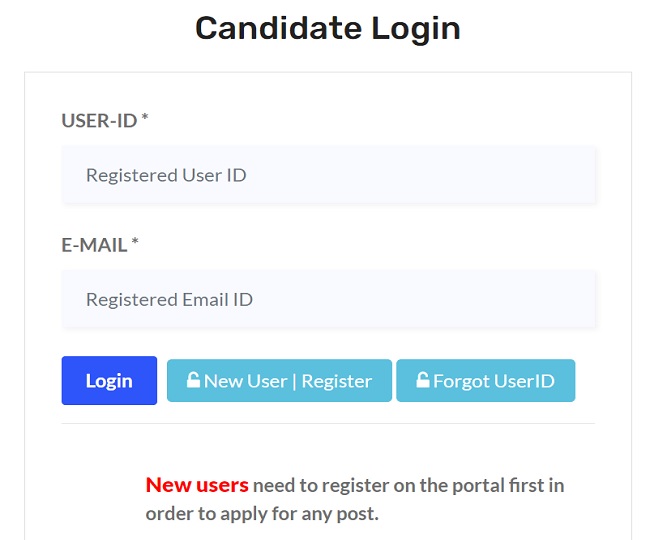Click unlock icon beside New User | Register
This screenshot has width=650, height=540.
click(x=193, y=380)
